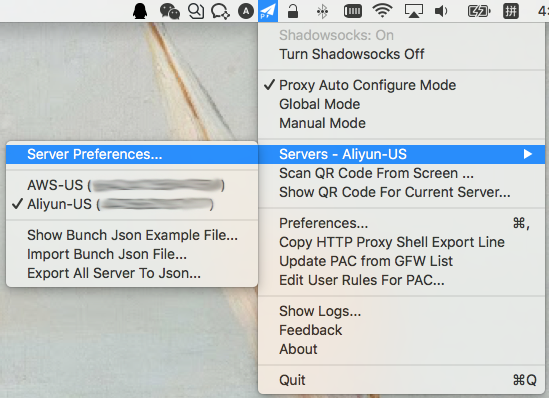Open the QQ penguin menu bar icon
The width and height of the screenshot is (549, 398).
pyautogui.click(x=140, y=12)
